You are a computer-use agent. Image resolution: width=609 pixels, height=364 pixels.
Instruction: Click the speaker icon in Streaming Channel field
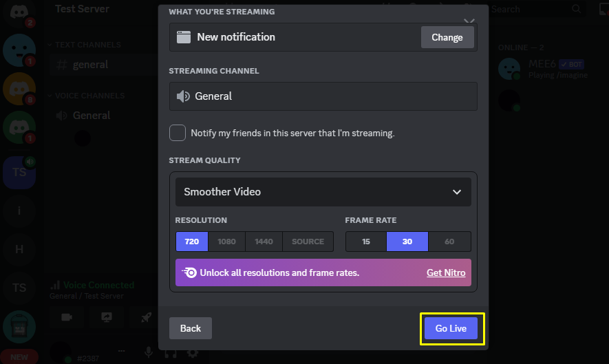coord(183,96)
